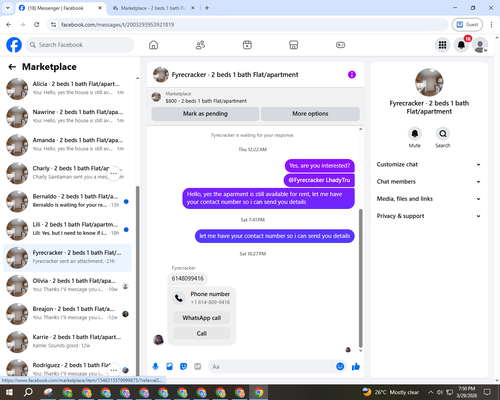The width and height of the screenshot is (500, 400).
Task: Open Windows taskbar search
Action: (28, 392)
